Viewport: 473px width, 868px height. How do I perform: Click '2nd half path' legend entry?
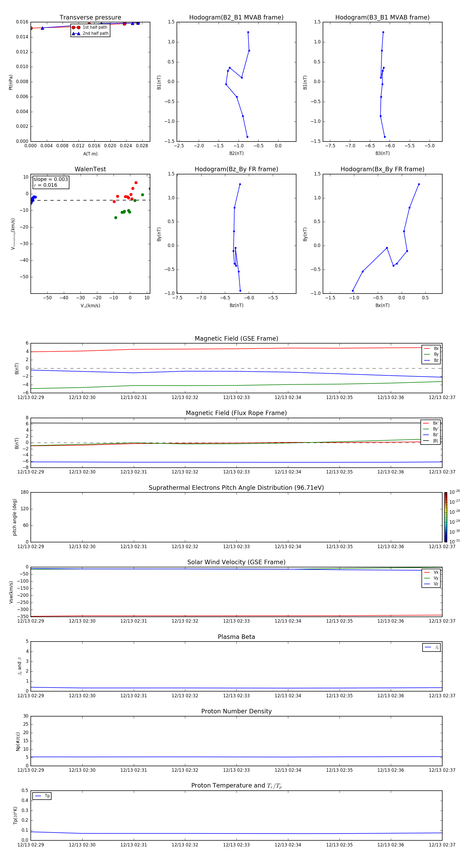(x=90, y=33)
